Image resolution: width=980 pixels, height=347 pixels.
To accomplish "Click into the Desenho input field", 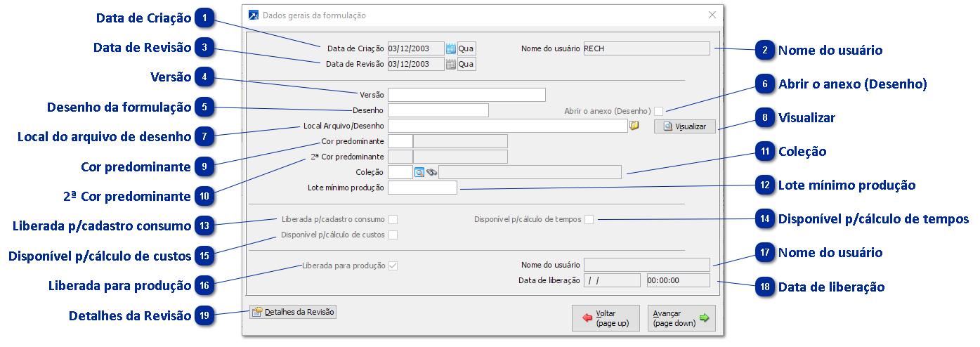I will tap(438, 110).
